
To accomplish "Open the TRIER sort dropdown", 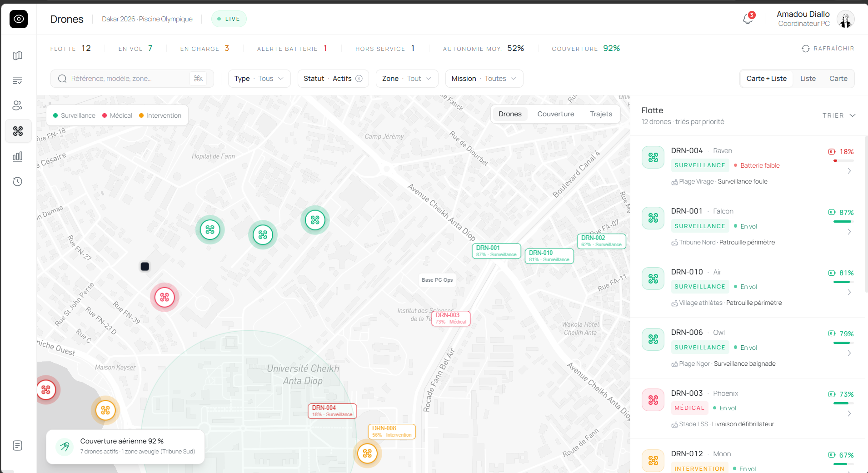I will 839,115.
